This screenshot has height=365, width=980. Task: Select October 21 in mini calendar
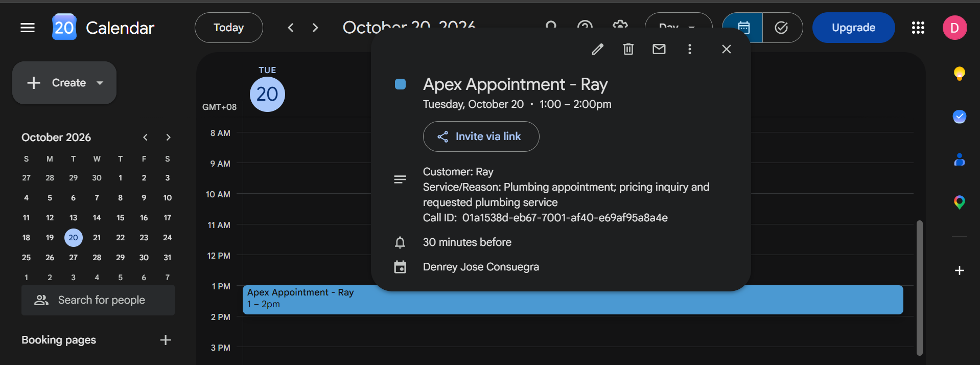point(97,238)
